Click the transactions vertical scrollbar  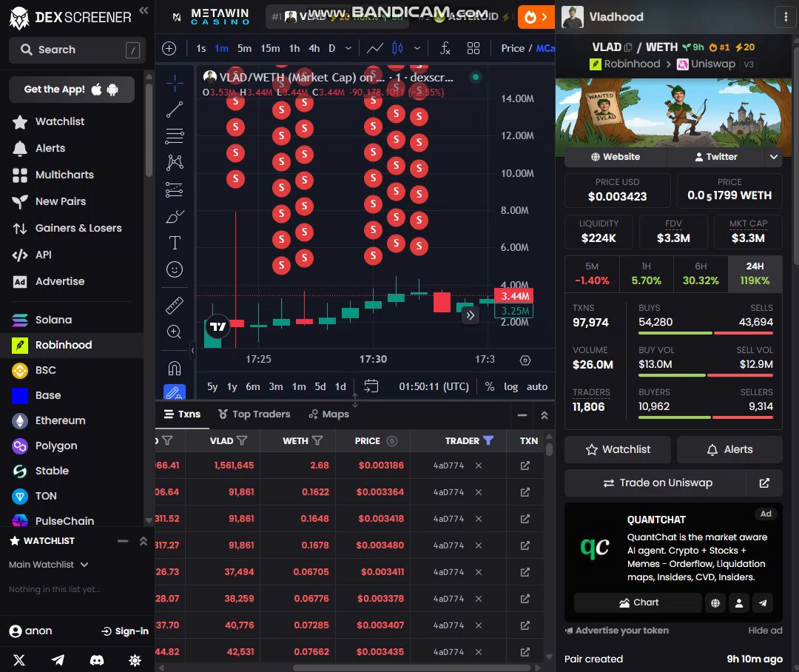[x=549, y=449]
